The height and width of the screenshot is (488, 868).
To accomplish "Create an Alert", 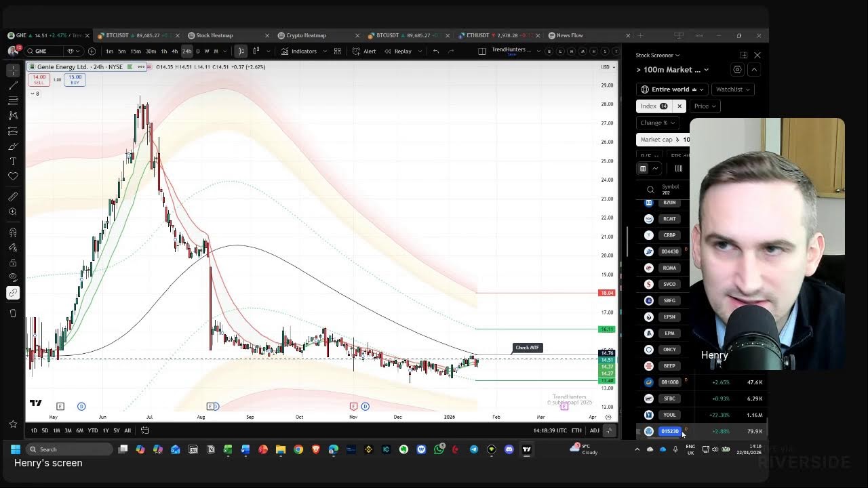I will pos(364,52).
